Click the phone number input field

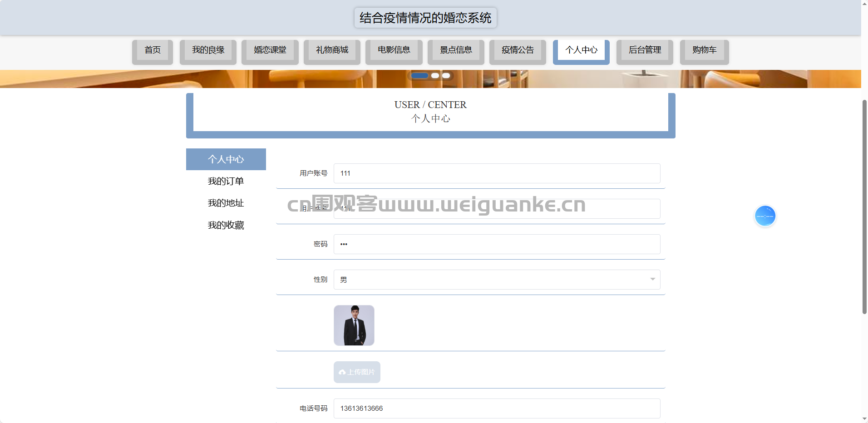point(497,408)
